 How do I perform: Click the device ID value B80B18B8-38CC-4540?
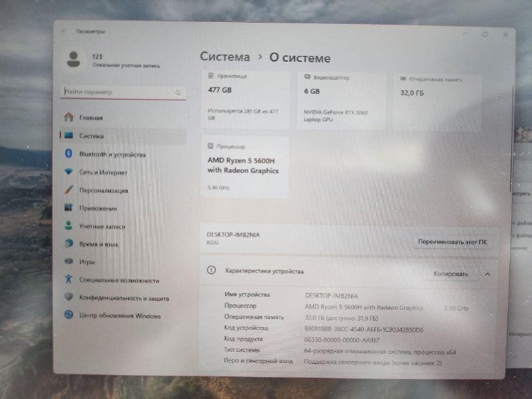pyautogui.click(x=364, y=329)
